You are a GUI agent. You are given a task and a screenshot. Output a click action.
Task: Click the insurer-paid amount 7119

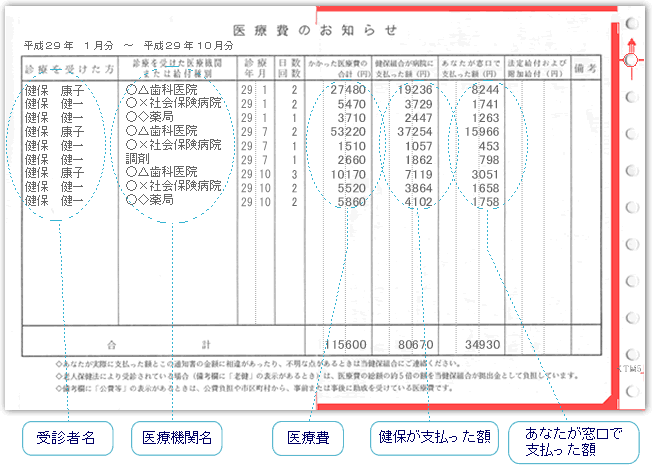coord(418,174)
